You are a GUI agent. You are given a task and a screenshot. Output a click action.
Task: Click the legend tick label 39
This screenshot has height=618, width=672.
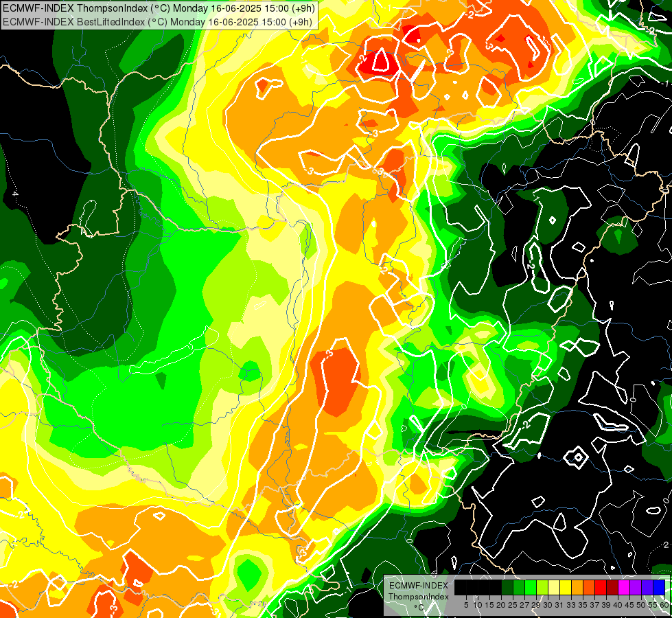(606, 605)
